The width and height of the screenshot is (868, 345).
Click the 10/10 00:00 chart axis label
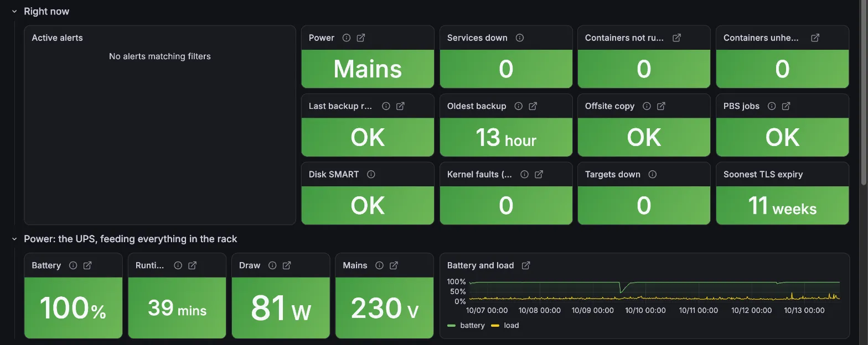click(645, 311)
